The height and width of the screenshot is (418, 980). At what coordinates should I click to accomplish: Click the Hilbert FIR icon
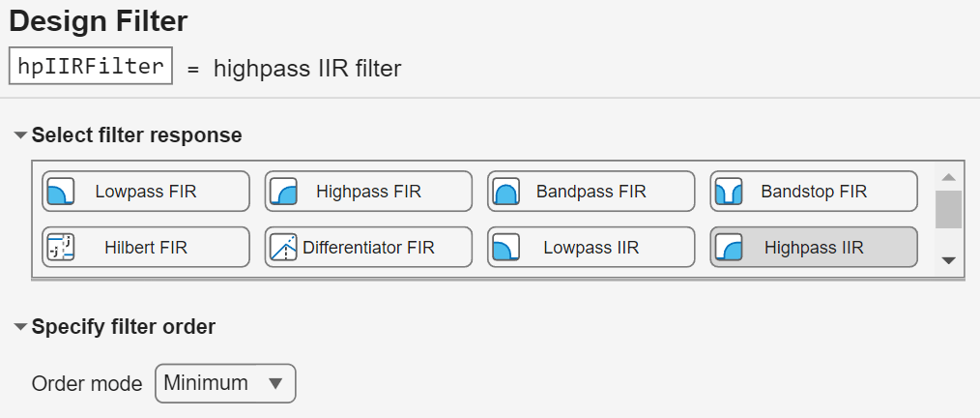click(x=60, y=247)
